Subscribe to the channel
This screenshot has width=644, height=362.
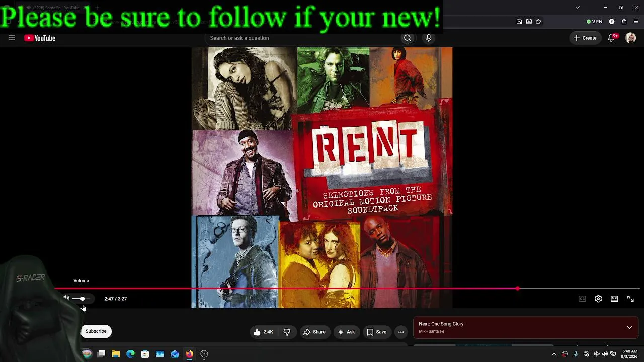pyautogui.click(x=96, y=331)
